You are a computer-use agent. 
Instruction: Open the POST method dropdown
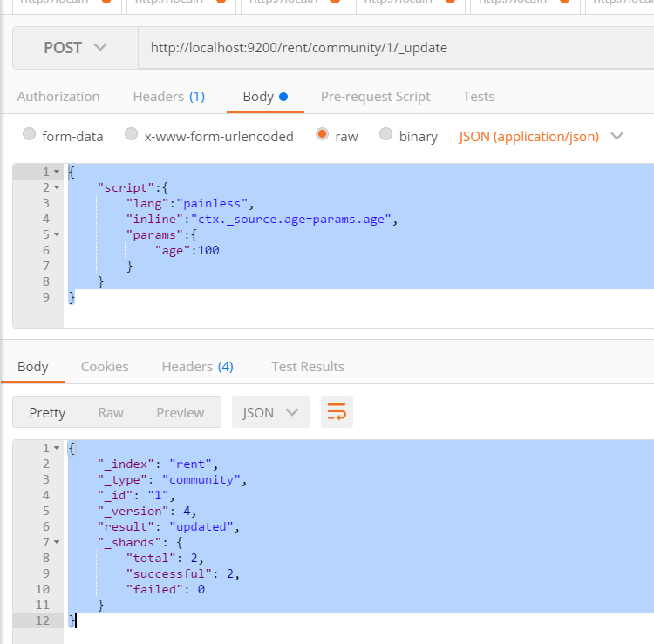[x=75, y=48]
